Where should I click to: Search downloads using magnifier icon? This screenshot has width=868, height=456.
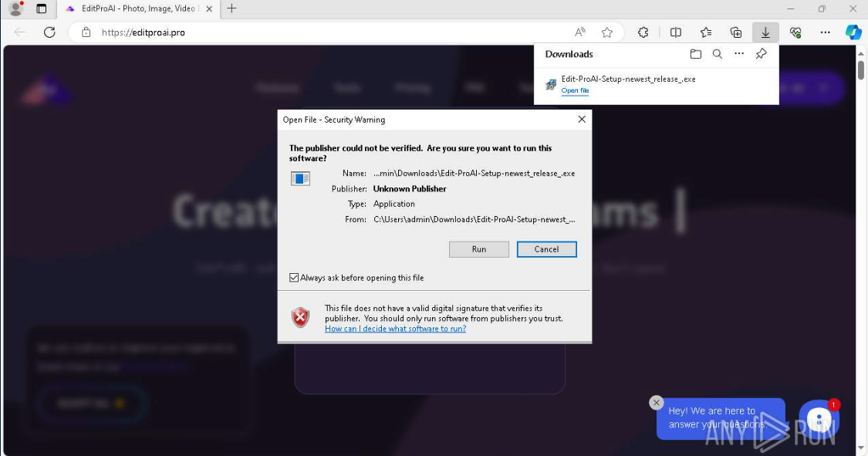718,54
